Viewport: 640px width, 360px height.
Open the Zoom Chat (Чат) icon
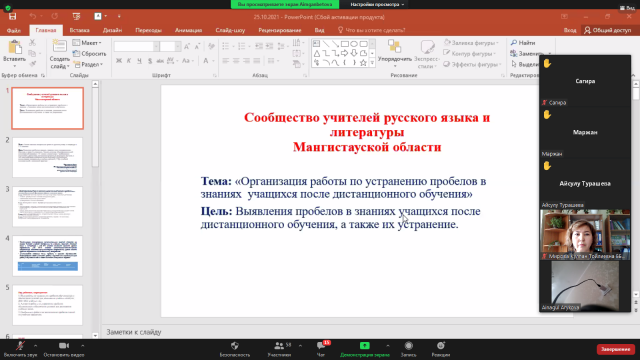pyautogui.click(x=321, y=346)
